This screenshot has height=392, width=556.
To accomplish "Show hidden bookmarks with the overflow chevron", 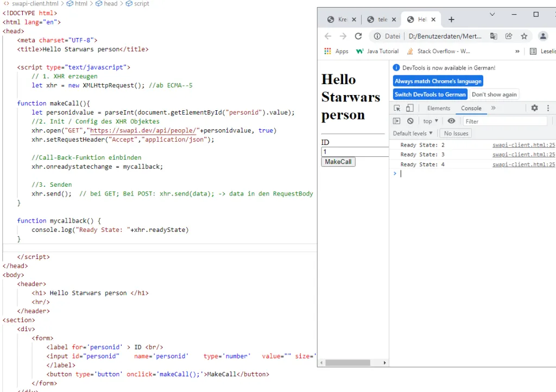I will [x=517, y=52].
